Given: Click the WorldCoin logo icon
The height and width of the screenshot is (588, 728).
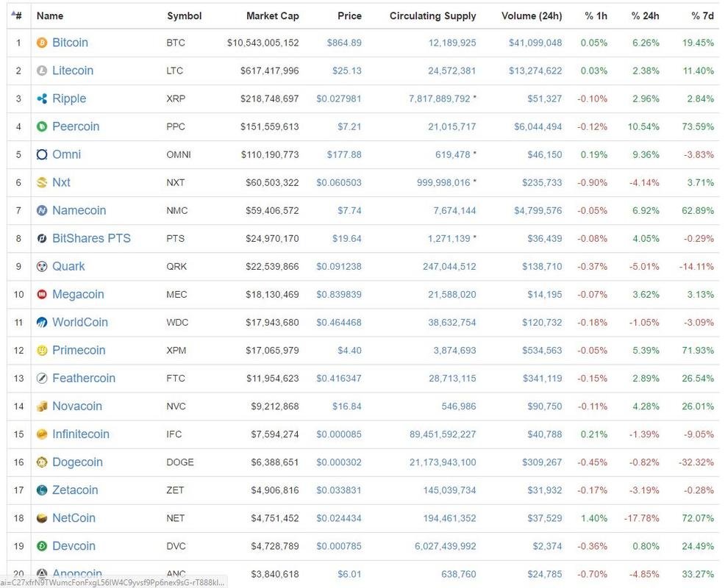Looking at the screenshot, I should [42, 322].
